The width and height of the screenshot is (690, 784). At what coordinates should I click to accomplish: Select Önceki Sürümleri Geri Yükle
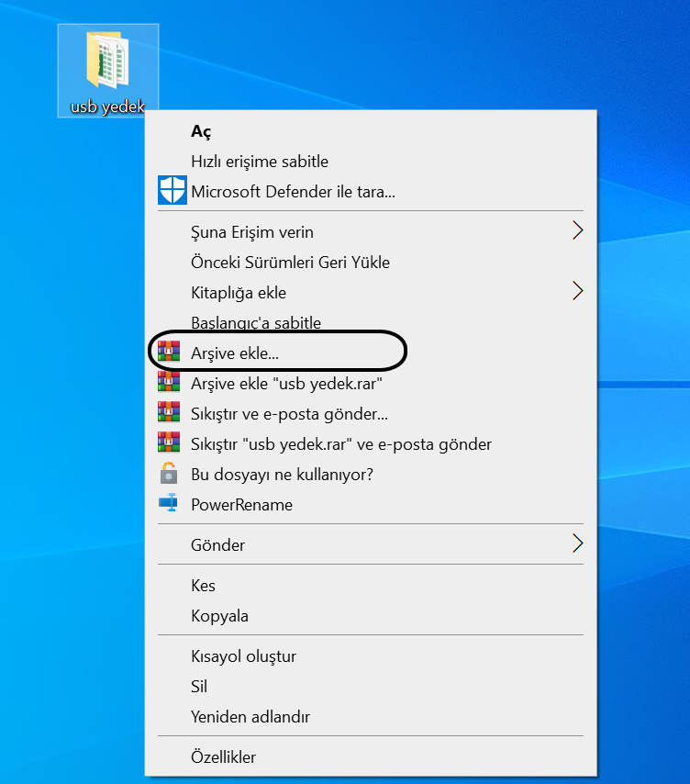pyautogui.click(x=290, y=263)
